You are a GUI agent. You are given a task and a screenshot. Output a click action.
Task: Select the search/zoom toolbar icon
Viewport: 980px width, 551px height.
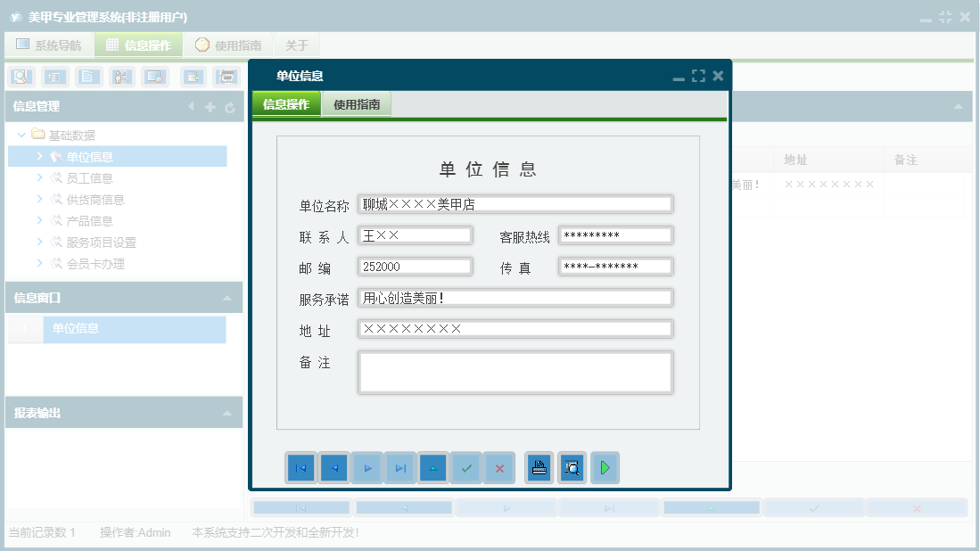tap(21, 77)
